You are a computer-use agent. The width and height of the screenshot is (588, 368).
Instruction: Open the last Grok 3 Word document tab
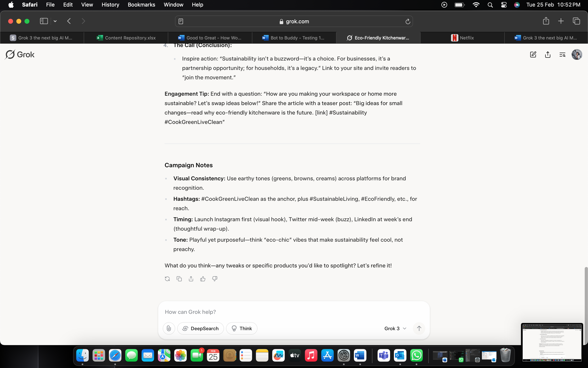click(546, 38)
